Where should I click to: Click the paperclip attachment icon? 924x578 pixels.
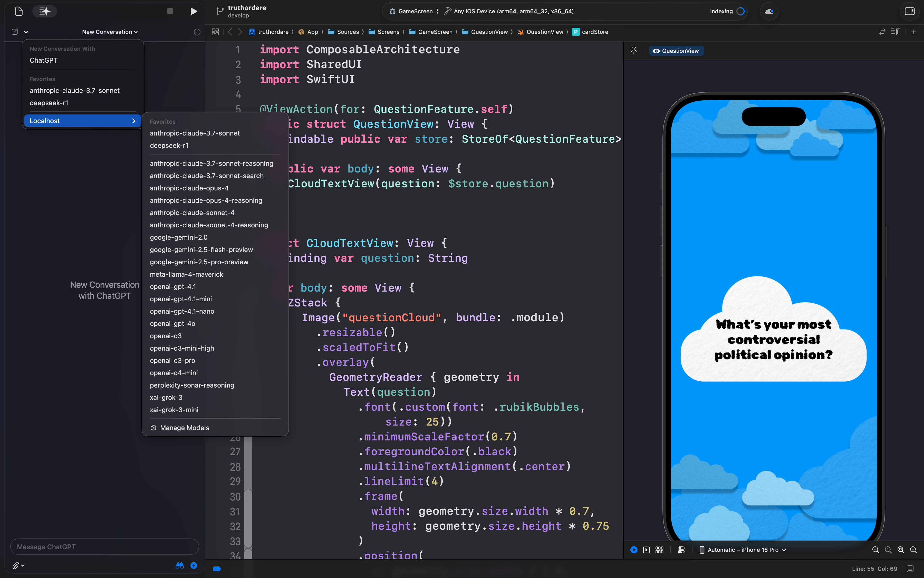click(16, 565)
